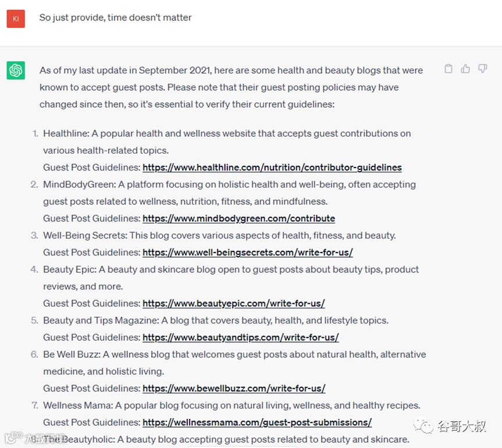This screenshot has width=502, height=448.
Task: Give the response a thumbs down
Action: [x=482, y=69]
